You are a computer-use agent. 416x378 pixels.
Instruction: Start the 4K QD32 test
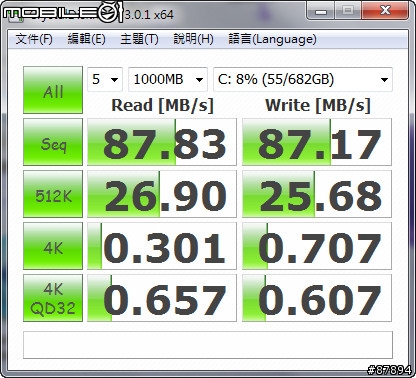click(53, 298)
